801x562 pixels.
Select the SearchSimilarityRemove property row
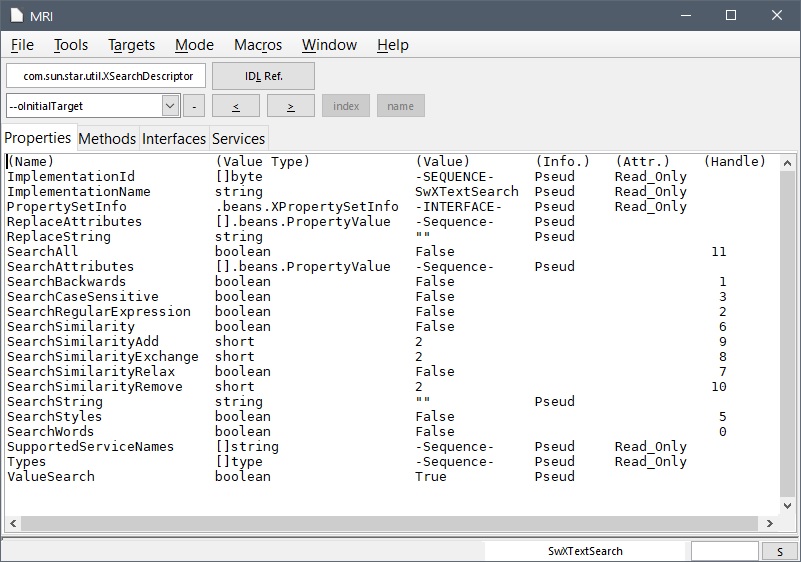(x=392, y=386)
